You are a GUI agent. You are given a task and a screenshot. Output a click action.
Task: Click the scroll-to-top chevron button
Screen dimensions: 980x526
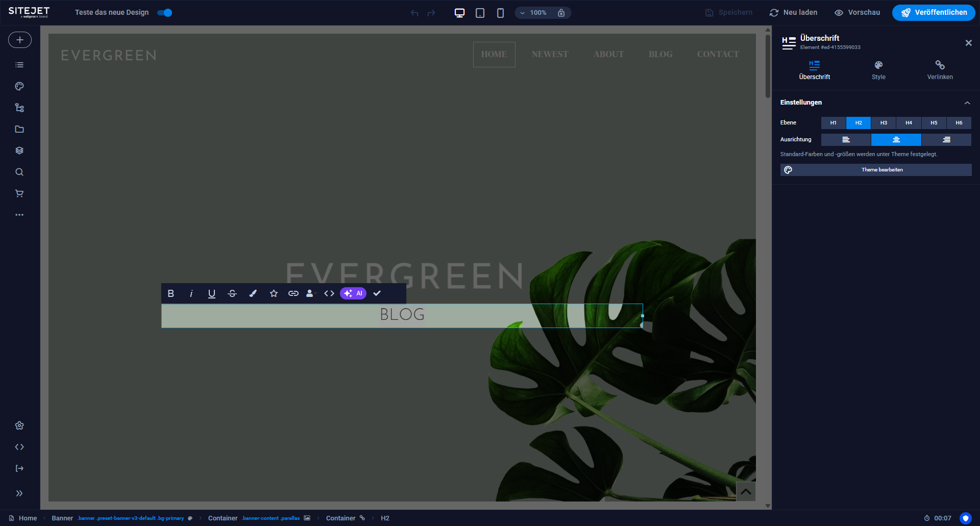pos(746,492)
